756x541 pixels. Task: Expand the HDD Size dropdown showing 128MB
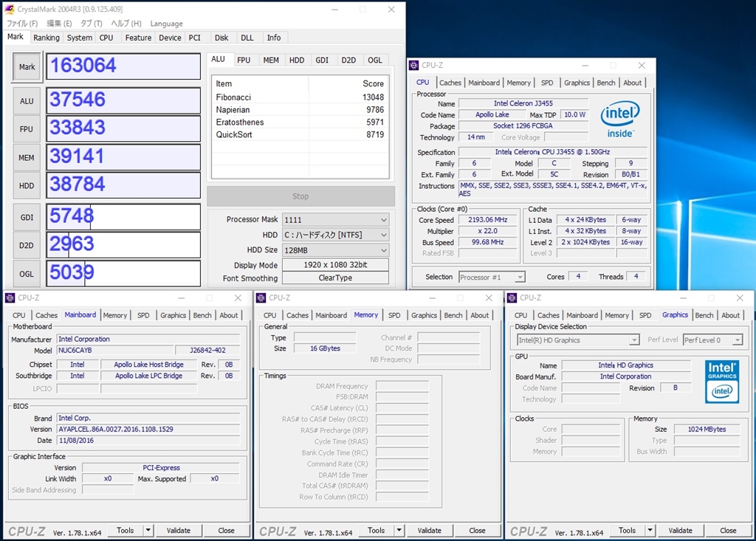tap(335, 250)
